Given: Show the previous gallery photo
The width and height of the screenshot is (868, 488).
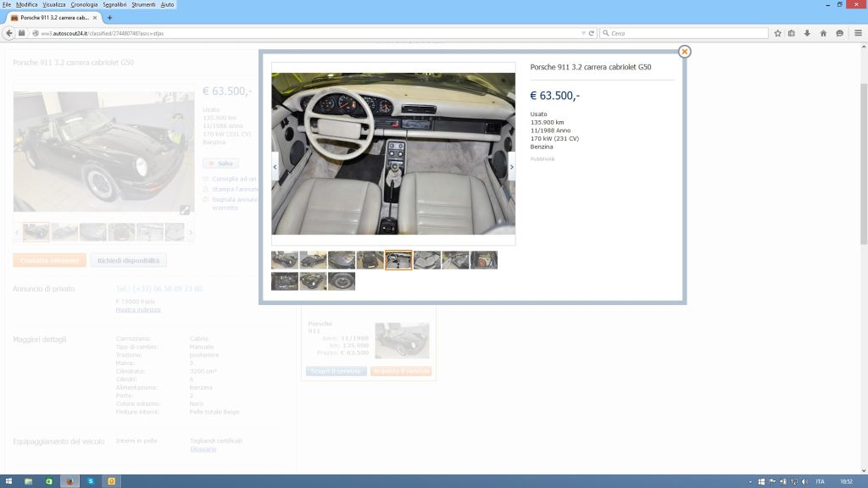Looking at the screenshot, I should [275, 167].
